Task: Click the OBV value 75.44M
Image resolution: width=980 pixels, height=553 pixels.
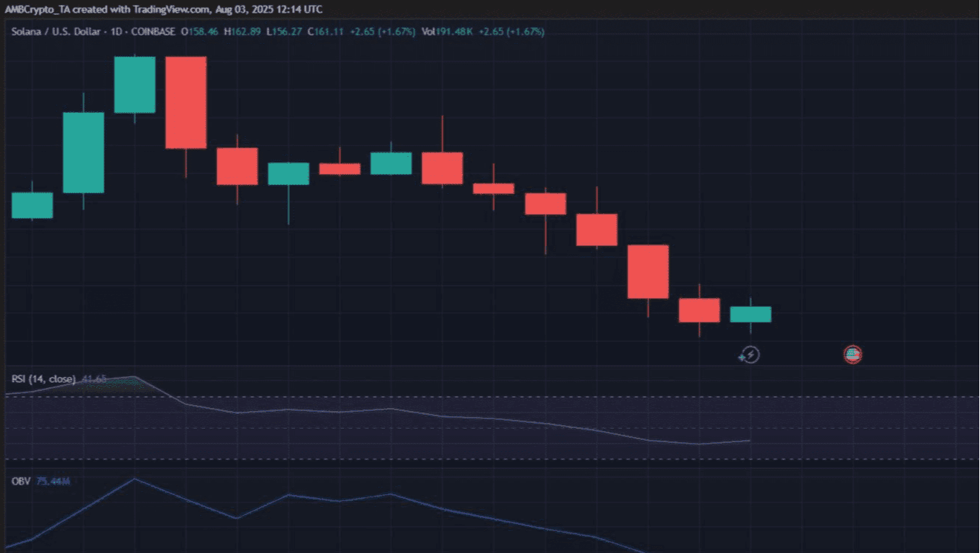Action: click(x=53, y=482)
